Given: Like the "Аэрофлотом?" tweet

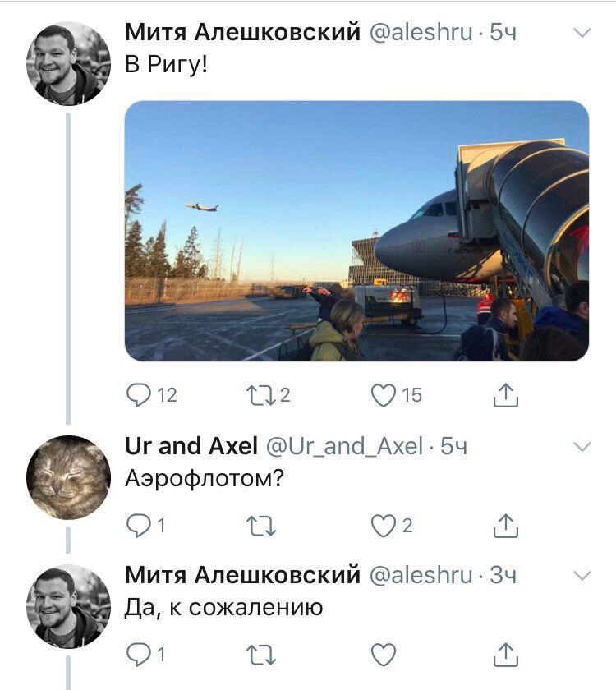Looking at the screenshot, I should [x=384, y=526].
